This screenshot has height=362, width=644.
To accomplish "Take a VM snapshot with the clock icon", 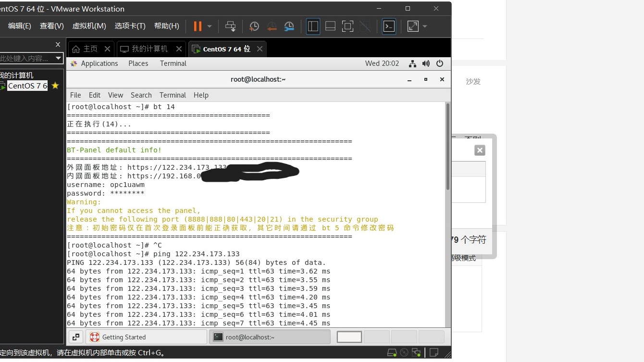I will (x=254, y=26).
